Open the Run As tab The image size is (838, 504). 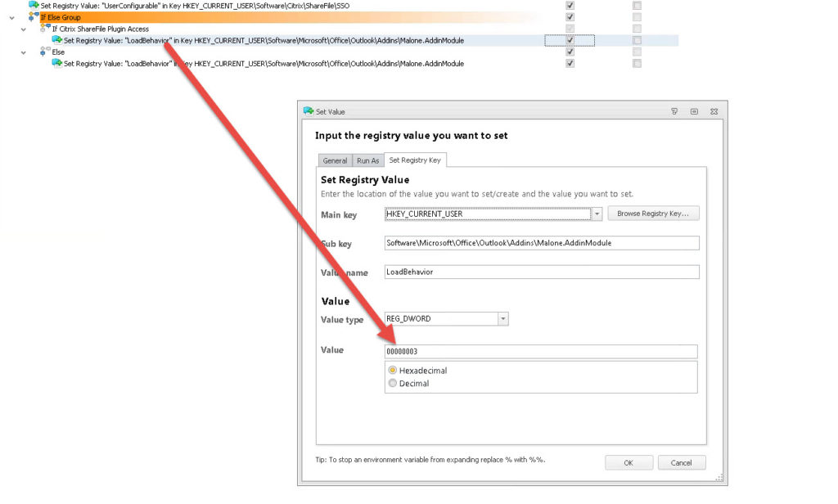coord(367,160)
